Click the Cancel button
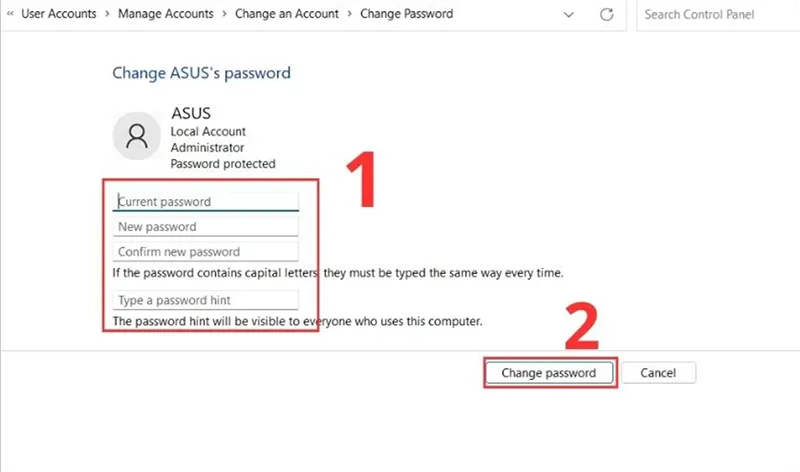This screenshot has height=472, width=800. pyautogui.click(x=658, y=373)
